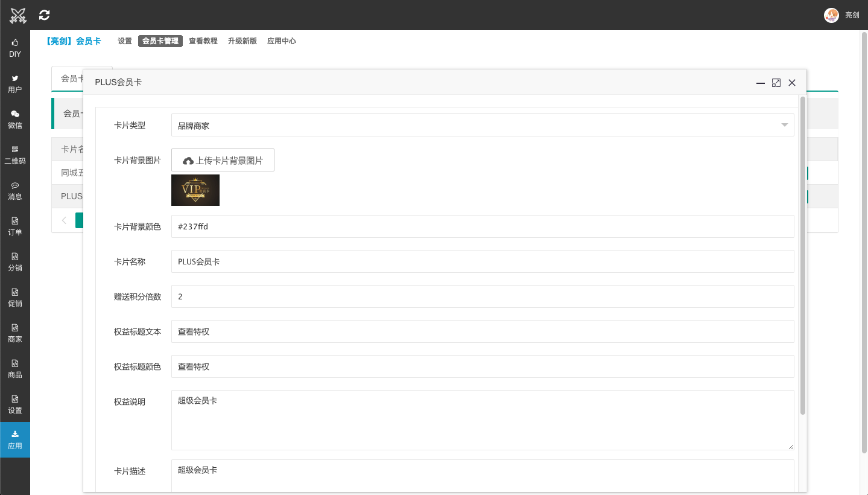Click 权益说明 text area
Viewport: 868px width, 495px height.
(483, 420)
